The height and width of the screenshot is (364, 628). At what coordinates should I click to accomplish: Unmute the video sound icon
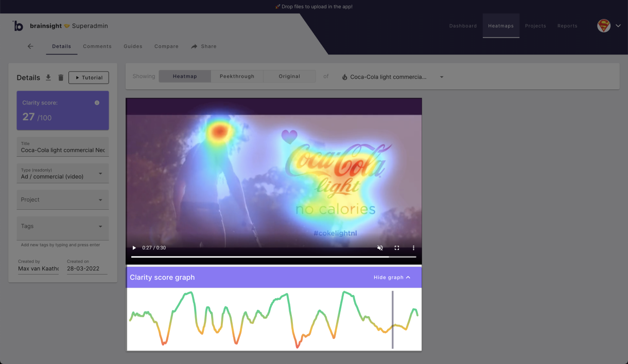(x=380, y=248)
